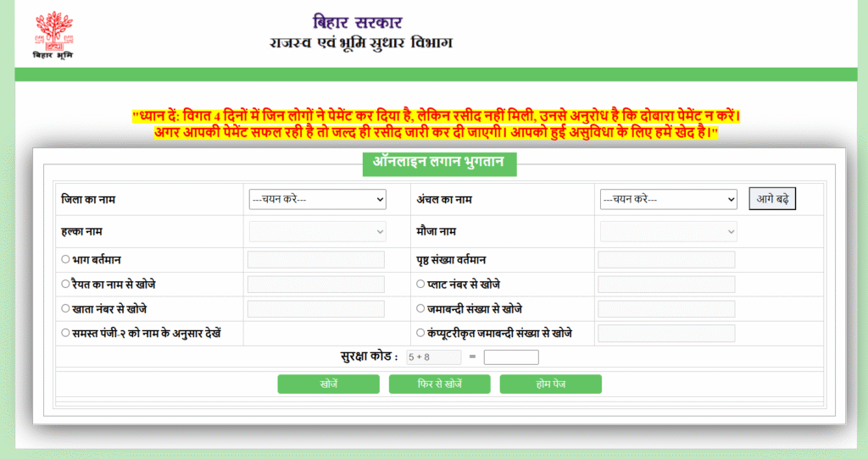Screen dimensions: 868x459
Task: Click the फिर से खोजें reset button
Action: pyautogui.click(x=440, y=384)
